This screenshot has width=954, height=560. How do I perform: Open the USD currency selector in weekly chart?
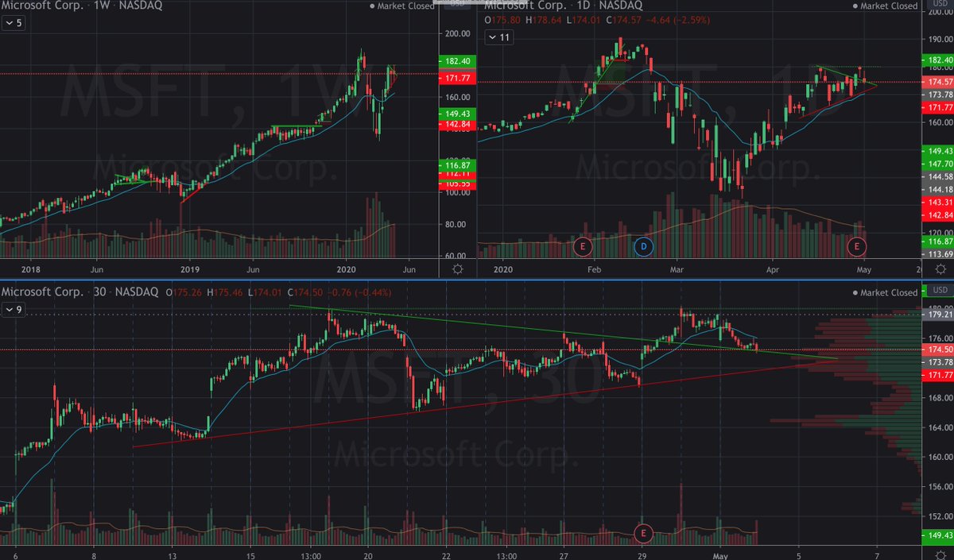(x=457, y=4)
